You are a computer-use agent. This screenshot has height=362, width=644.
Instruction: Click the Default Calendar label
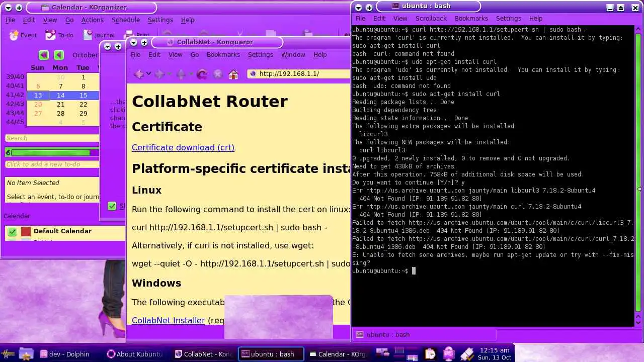coord(62,231)
